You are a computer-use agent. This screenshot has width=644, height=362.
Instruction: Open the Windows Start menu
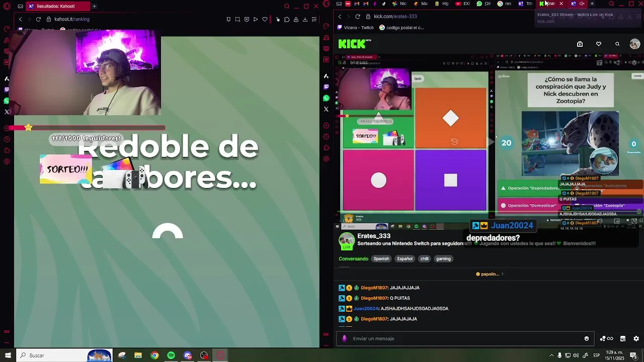8,355
